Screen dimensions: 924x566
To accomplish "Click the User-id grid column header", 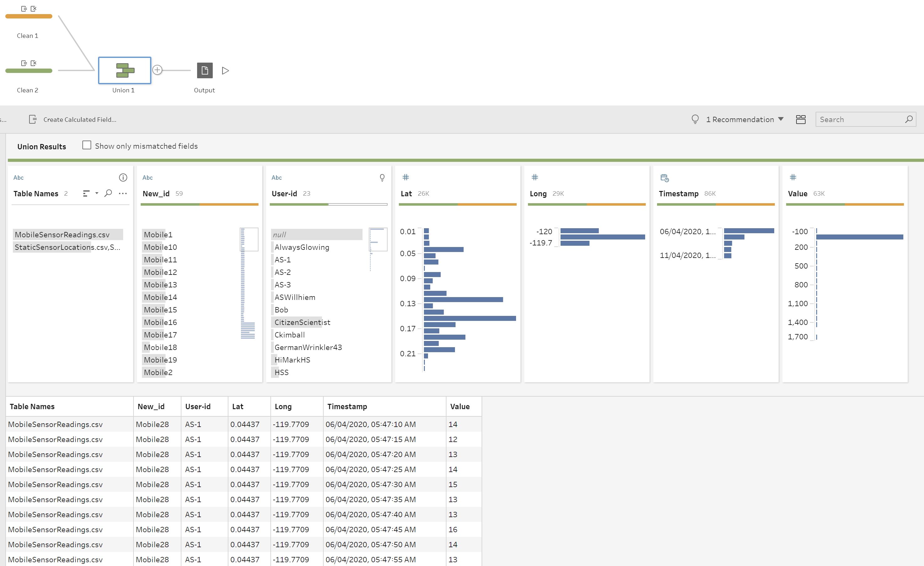I will 204,406.
